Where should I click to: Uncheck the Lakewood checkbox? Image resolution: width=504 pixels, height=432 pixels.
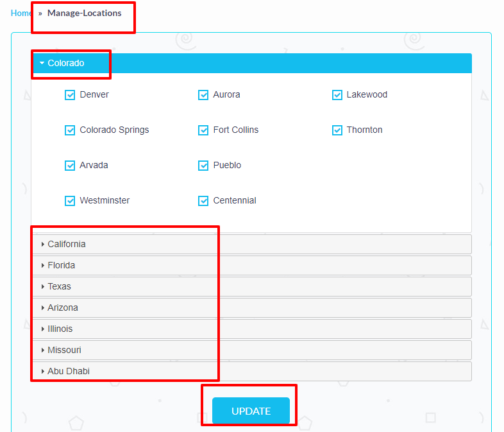337,95
